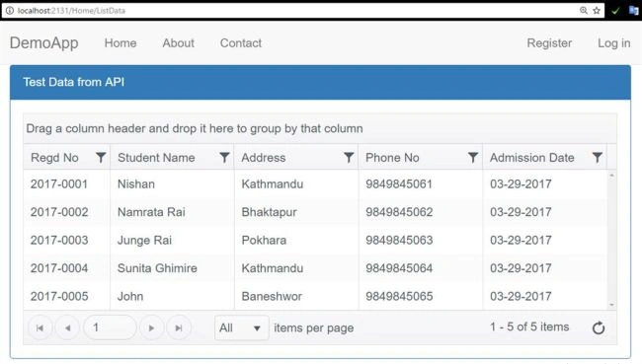Open filter for Phone No column
The width and height of the screenshot is (642, 364).
tap(473, 158)
